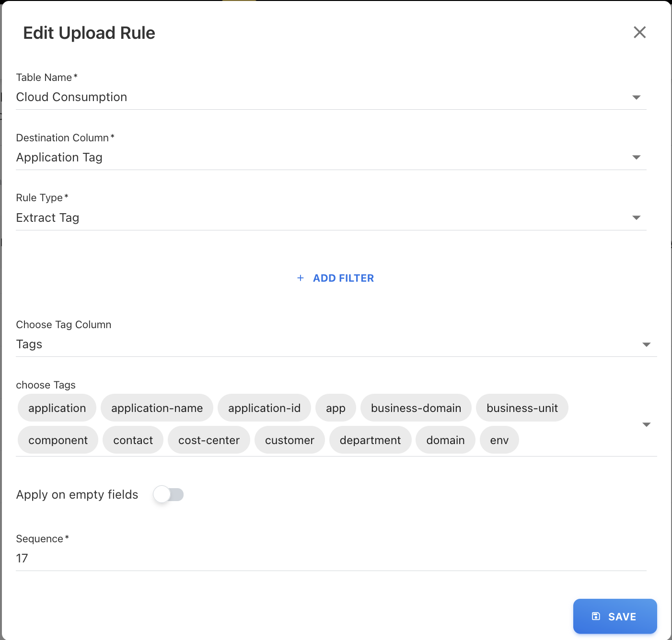Click the floppy disk icon on Save

596,617
